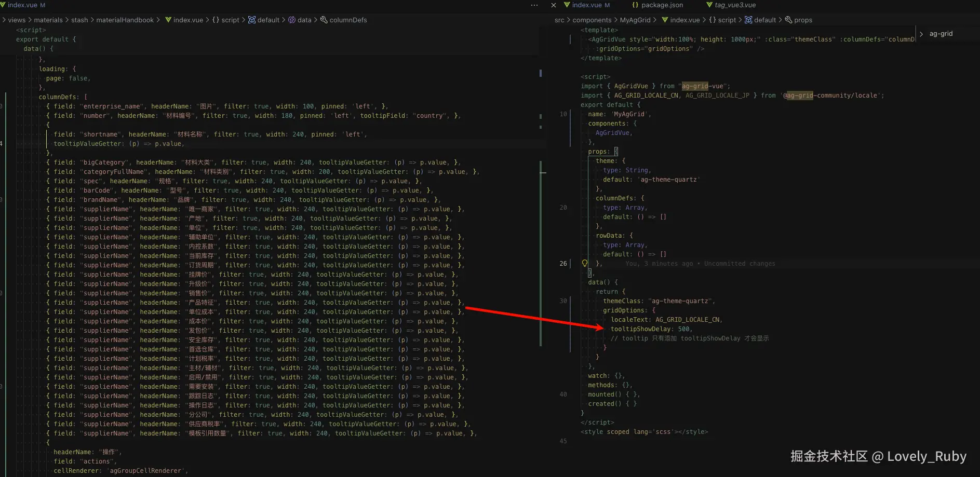Open the components breadcrumb folder

[592, 20]
